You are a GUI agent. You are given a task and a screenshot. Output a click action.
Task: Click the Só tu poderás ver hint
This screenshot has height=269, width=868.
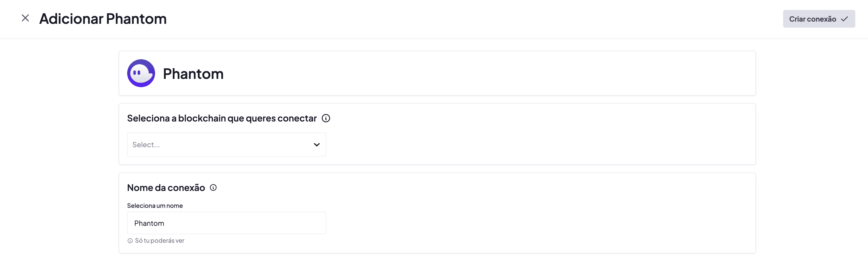pos(160,241)
